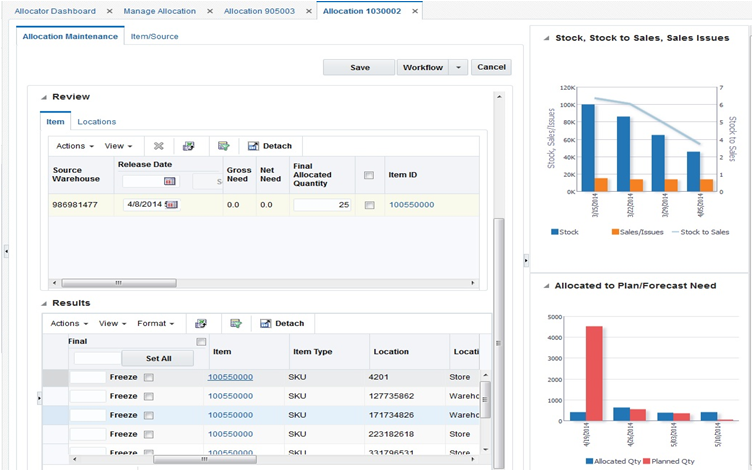Click the Results toolbar's first export icon
Viewport: 753px width, 471px height.
(x=201, y=324)
